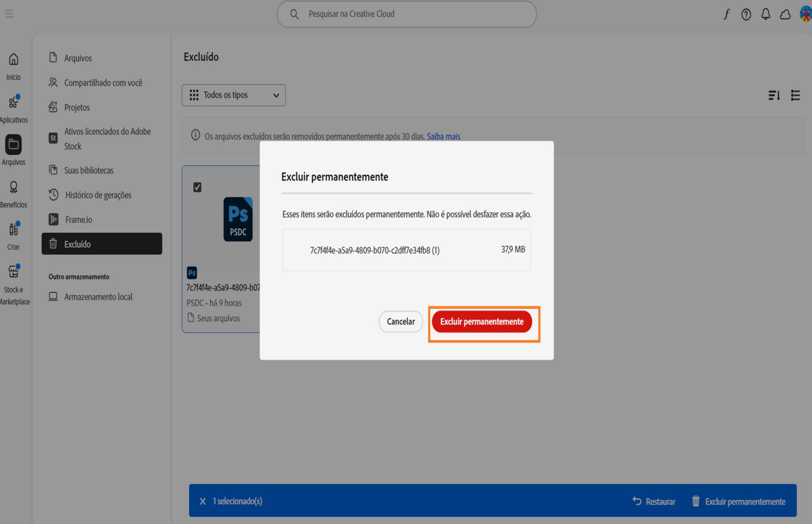
Task: Switch to list view icon
Action: [x=795, y=96]
